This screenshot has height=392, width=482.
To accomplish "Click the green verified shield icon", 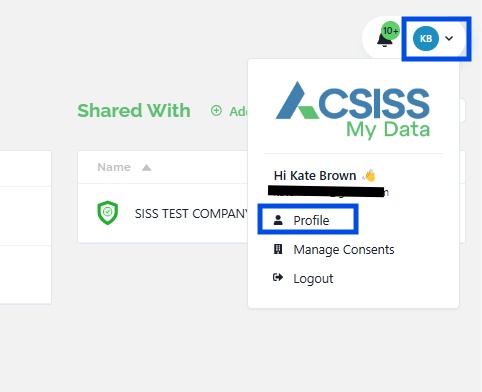I will coord(107,212).
